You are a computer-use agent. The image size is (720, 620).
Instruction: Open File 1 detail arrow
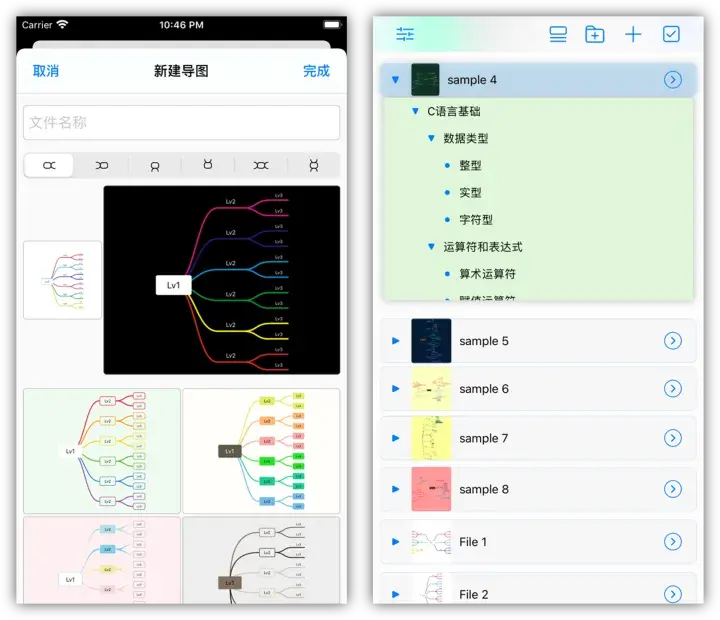(x=673, y=542)
